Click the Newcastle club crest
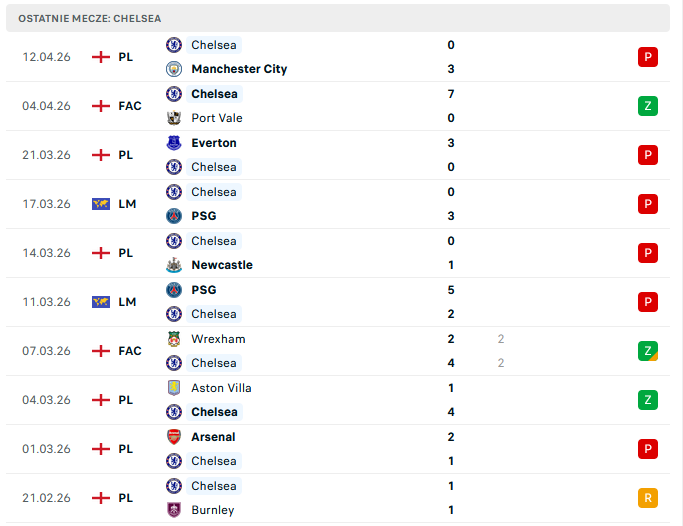The height and width of the screenshot is (526, 683). [x=174, y=265]
